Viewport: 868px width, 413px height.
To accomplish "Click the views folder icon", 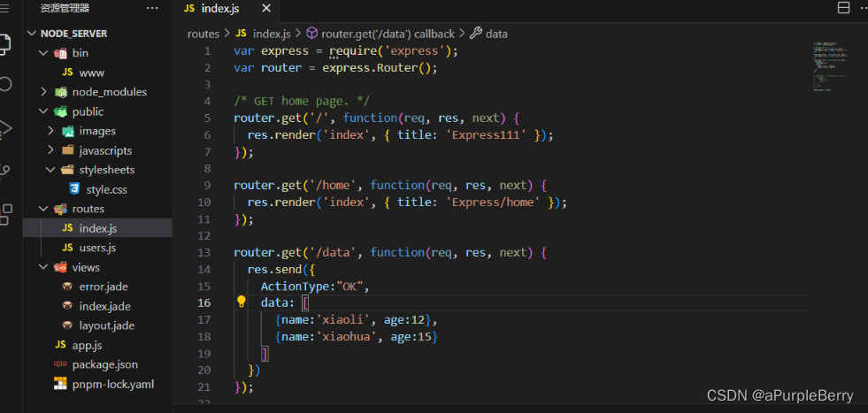I will click(60, 267).
